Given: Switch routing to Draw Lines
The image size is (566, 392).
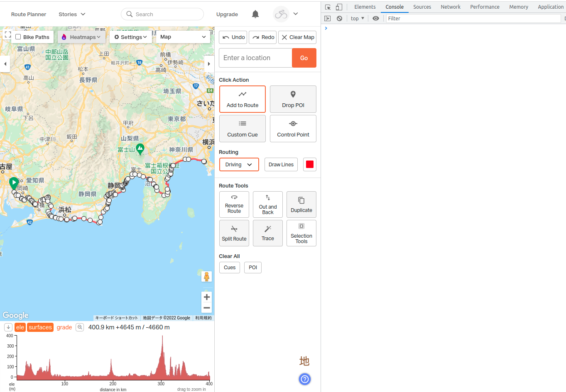Looking at the screenshot, I should 281,165.
